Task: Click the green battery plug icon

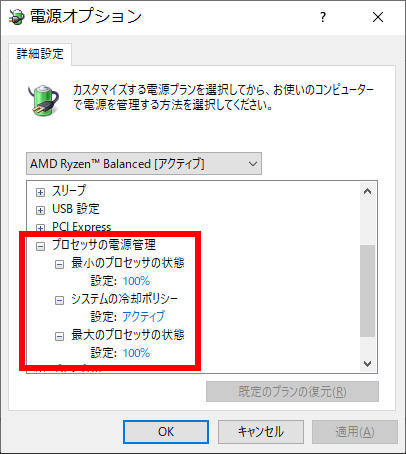Action: coord(43,100)
